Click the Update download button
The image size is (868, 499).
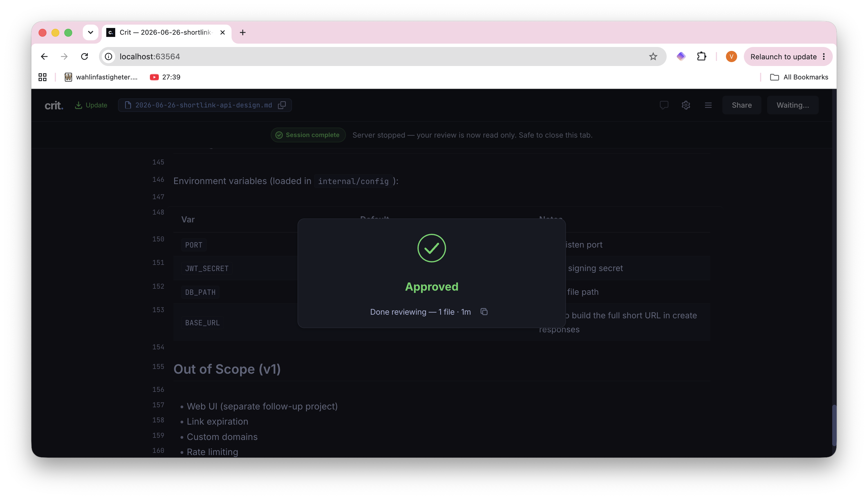click(x=91, y=105)
